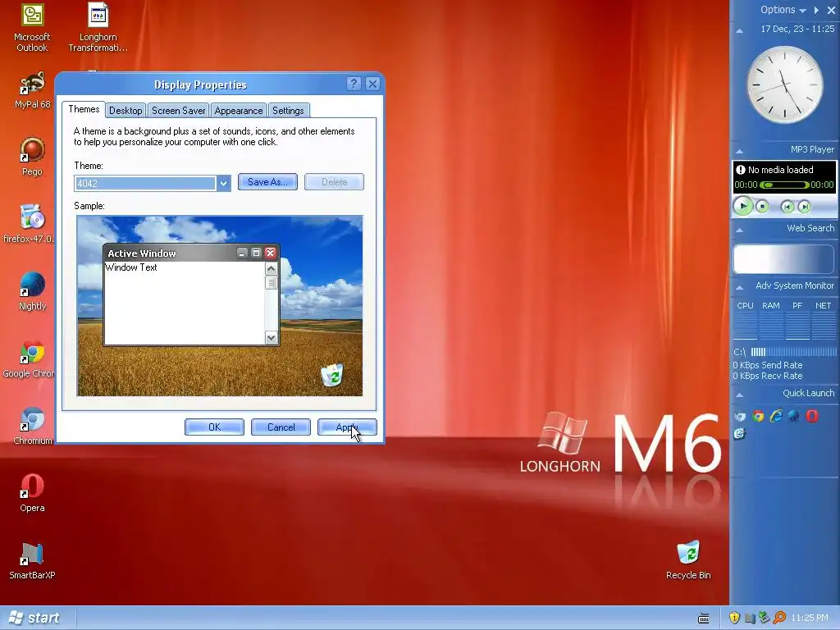The image size is (840, 630).
Task: Open the Start menu
Action: click(34, 618)
